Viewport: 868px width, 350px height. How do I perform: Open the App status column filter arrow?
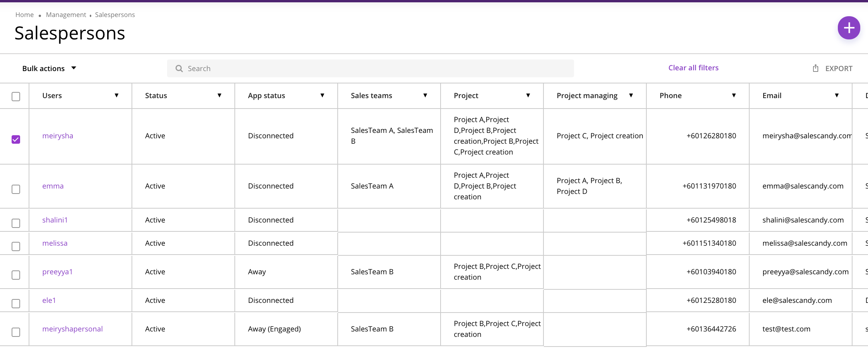coord(322,95)
